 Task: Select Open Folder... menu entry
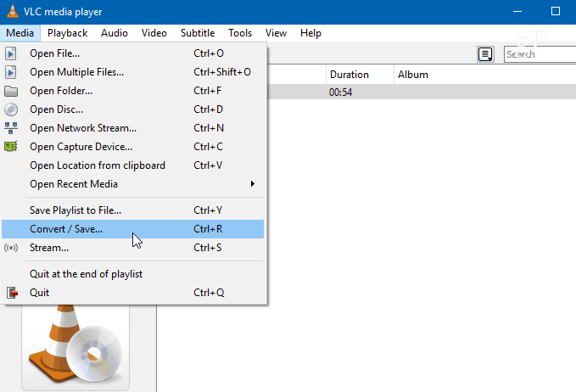(x=133, y=91)
